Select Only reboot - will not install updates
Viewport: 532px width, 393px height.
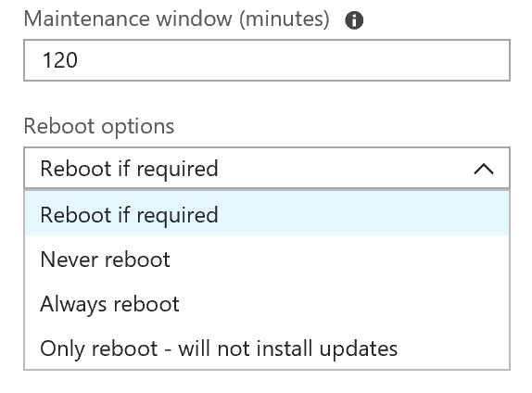point(267,349)
